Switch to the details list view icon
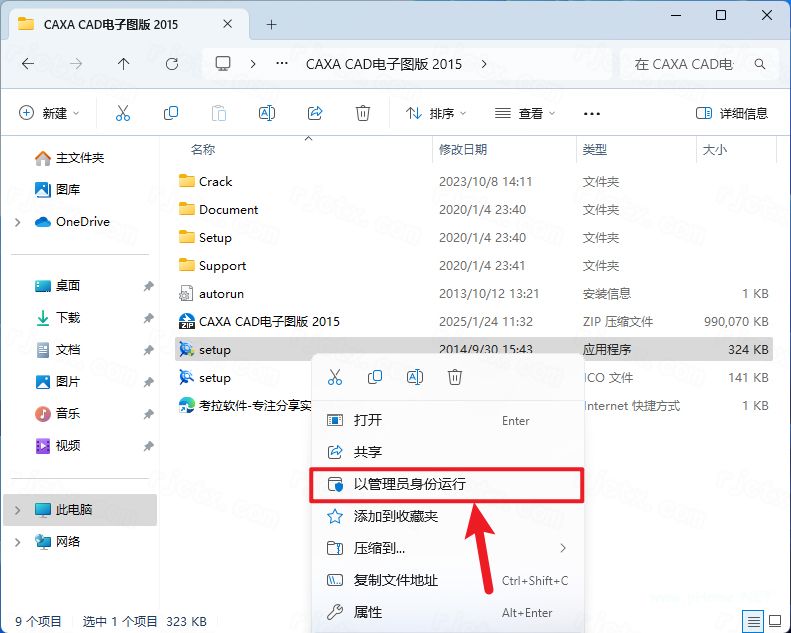791x633 pixels. pyautogui.click(x=753, y=621)
